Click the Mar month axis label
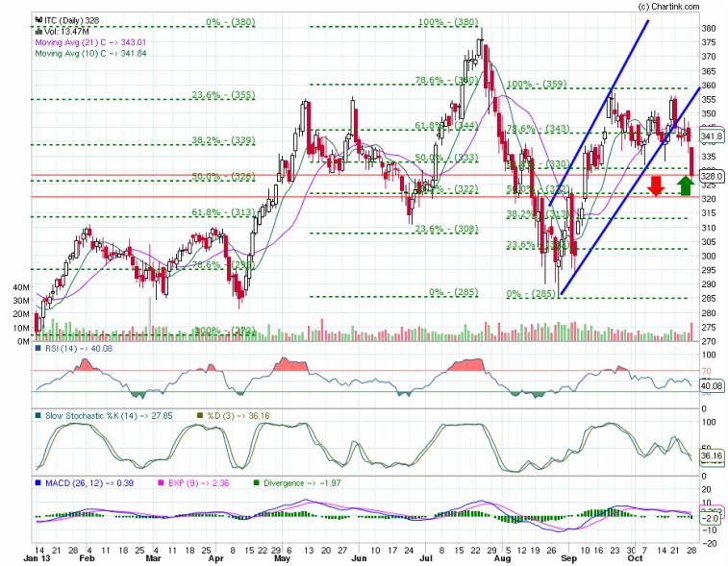 pos(153,558)
